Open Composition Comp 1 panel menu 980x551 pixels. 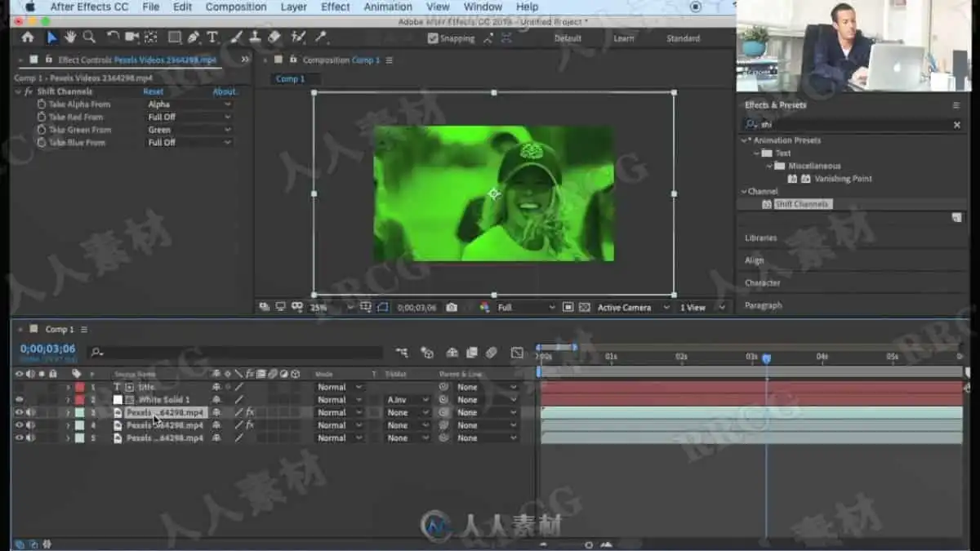[x=390, y=60]
